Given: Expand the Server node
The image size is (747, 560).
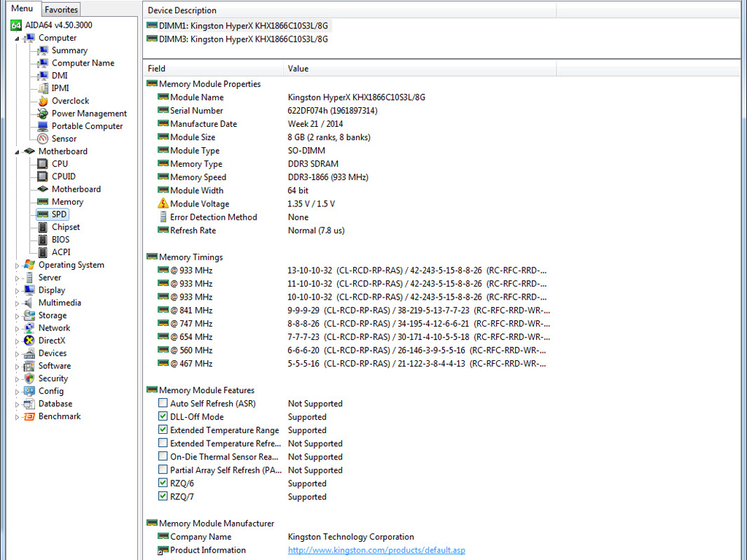Looking at the screenshot, I should (x=18, y=278).
